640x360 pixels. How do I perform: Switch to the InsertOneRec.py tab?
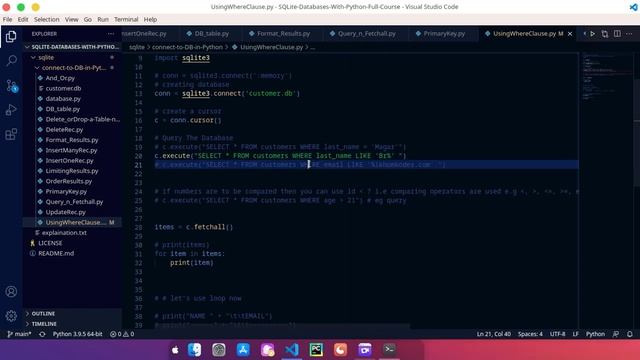pos(149,34)
